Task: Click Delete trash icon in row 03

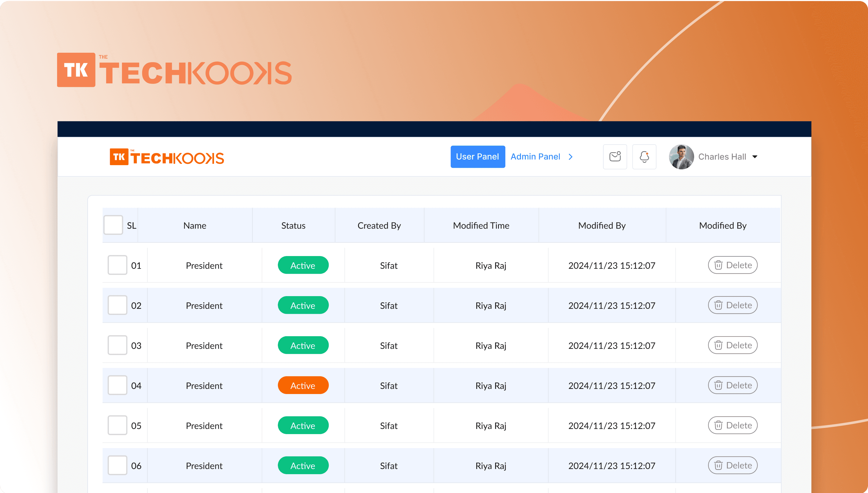Action: point(718,345)
